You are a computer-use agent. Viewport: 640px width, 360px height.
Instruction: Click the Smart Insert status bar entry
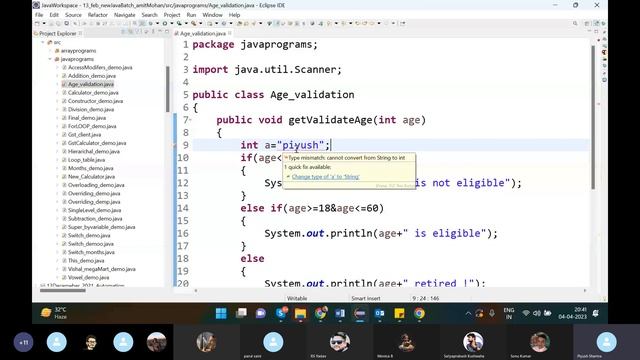coord(366,298)
